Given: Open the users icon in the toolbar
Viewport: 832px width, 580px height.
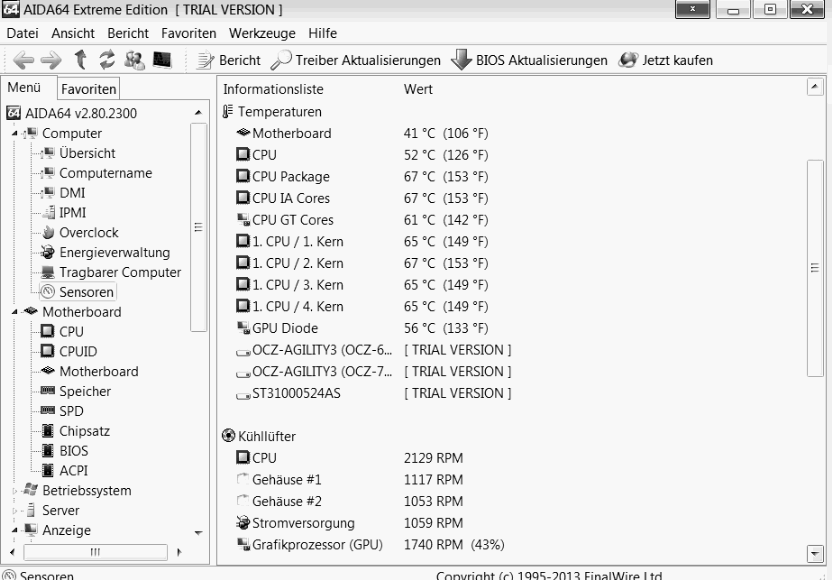Looking at the screenshot, I should (134, 60).
